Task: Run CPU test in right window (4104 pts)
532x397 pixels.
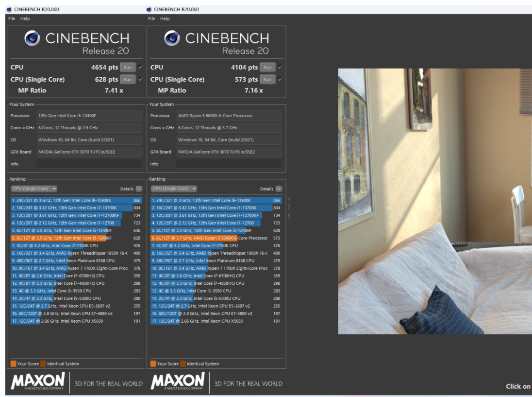Action: (267, 67)
